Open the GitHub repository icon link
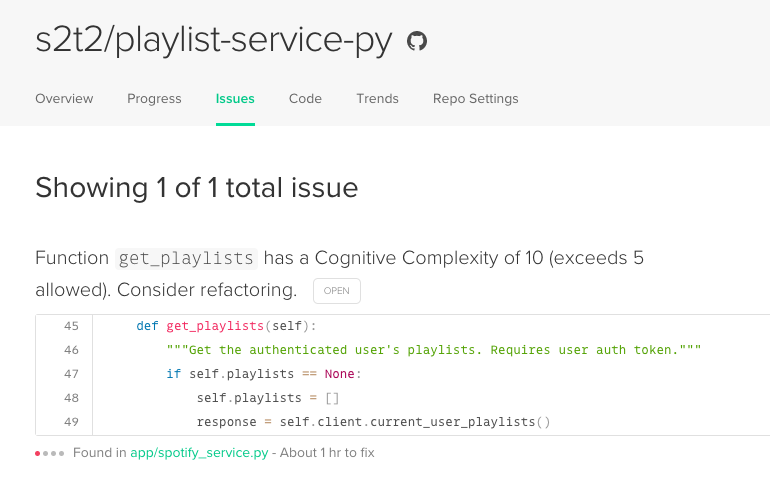This screenshot has height=482, width=770. [417, 41]
